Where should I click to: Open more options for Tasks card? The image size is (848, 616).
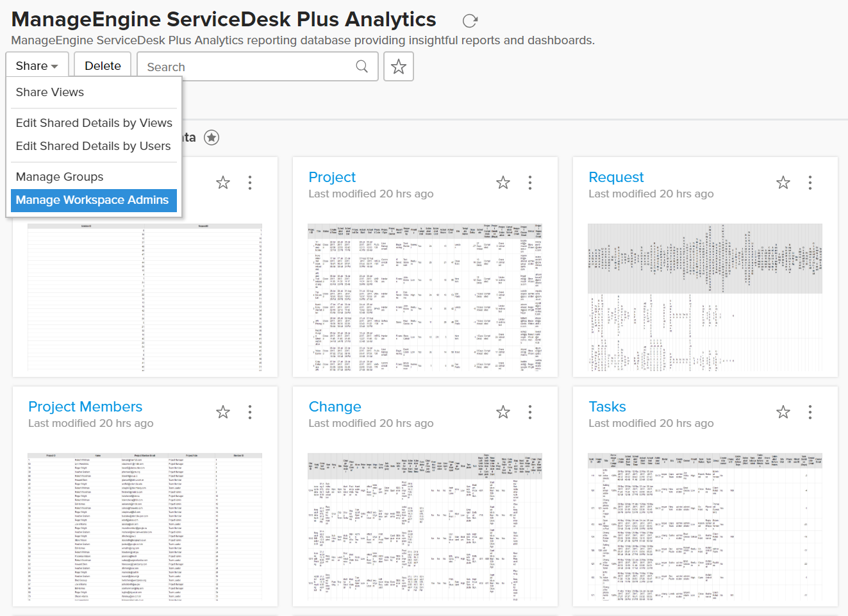(810, 412)
